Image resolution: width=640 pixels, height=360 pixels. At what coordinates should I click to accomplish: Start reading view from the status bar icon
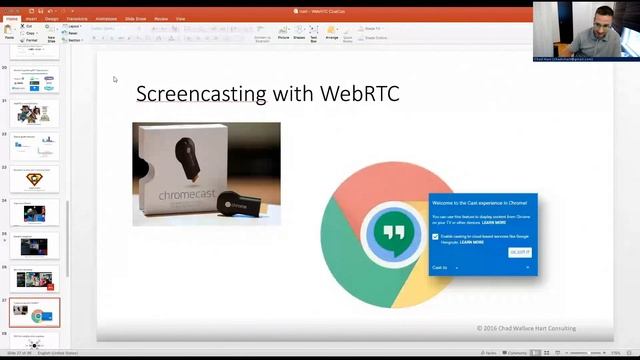pos(558,353)
